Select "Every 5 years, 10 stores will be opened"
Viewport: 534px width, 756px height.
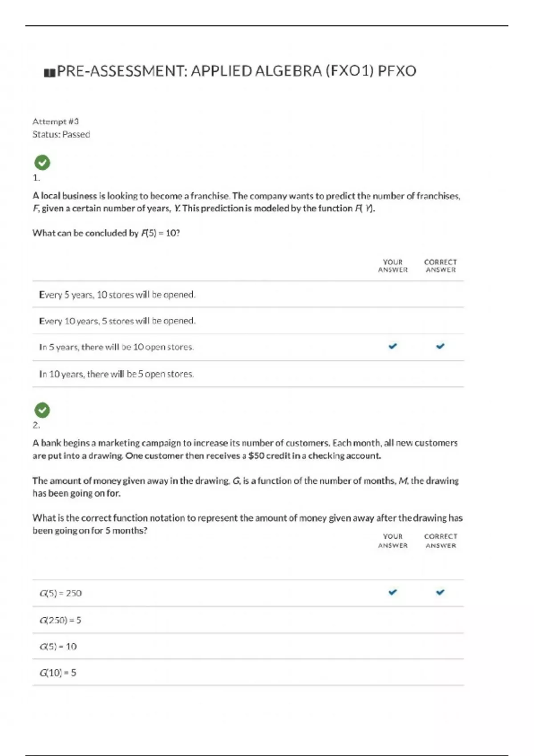pos(117,295)
